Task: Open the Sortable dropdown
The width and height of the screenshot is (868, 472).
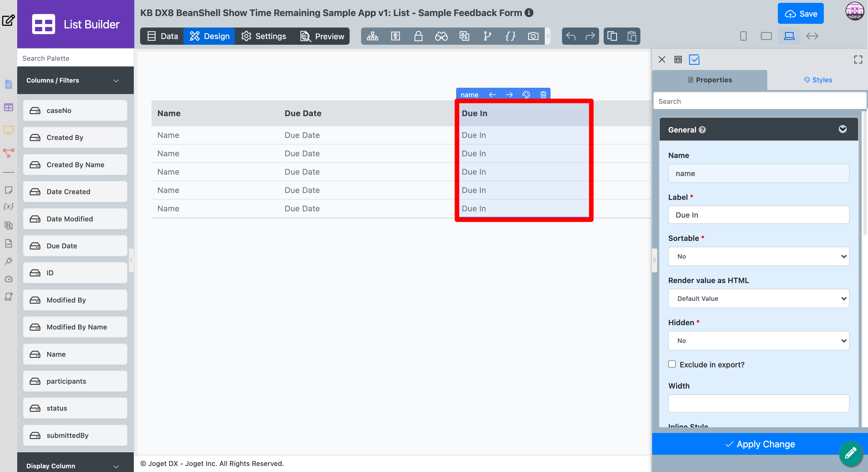Action: (x=758, y=257)
